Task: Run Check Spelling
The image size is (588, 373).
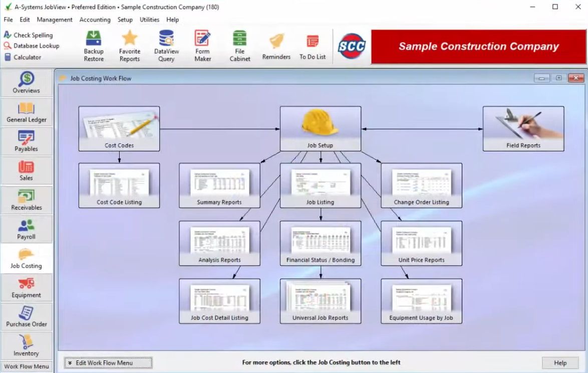Action: point(29,35)
